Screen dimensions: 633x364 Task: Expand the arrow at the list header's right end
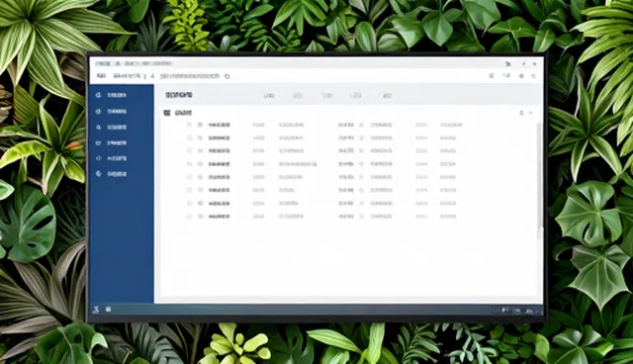(530, 113)
